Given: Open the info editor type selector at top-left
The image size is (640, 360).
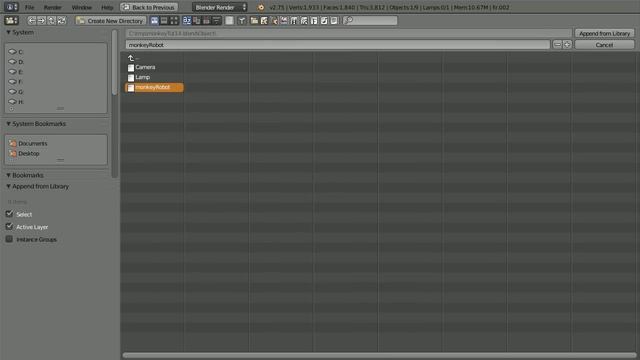Looking at the screenshot, I should pyautogui.click(x=11, y=7).
